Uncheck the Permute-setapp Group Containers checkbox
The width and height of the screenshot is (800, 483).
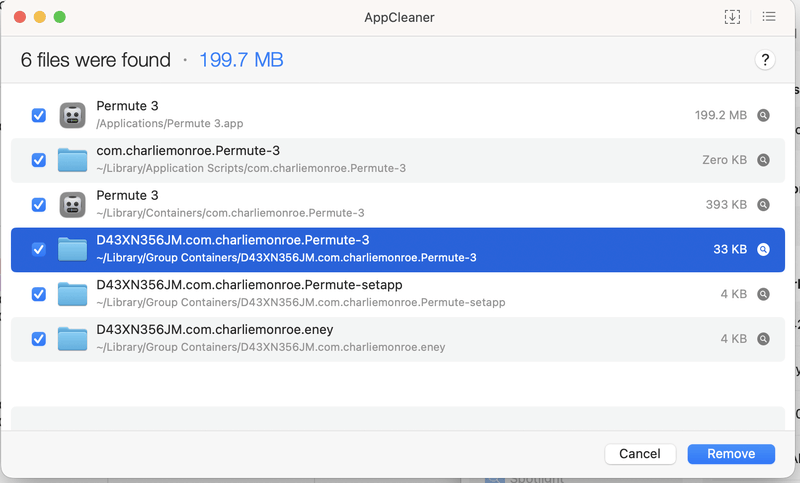[x=39, y=294]
